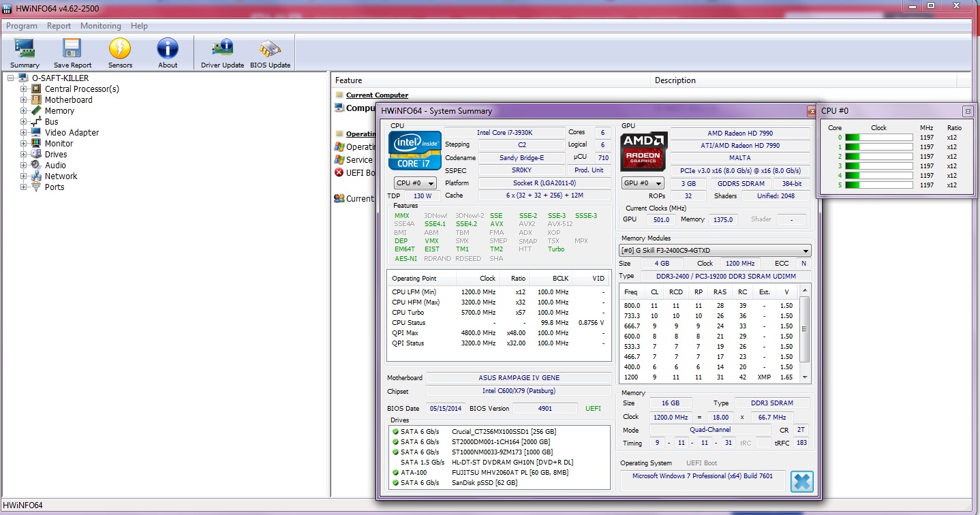Expand the Memory tree node
The height and width of the screenshot is (515, 980).
24,110
